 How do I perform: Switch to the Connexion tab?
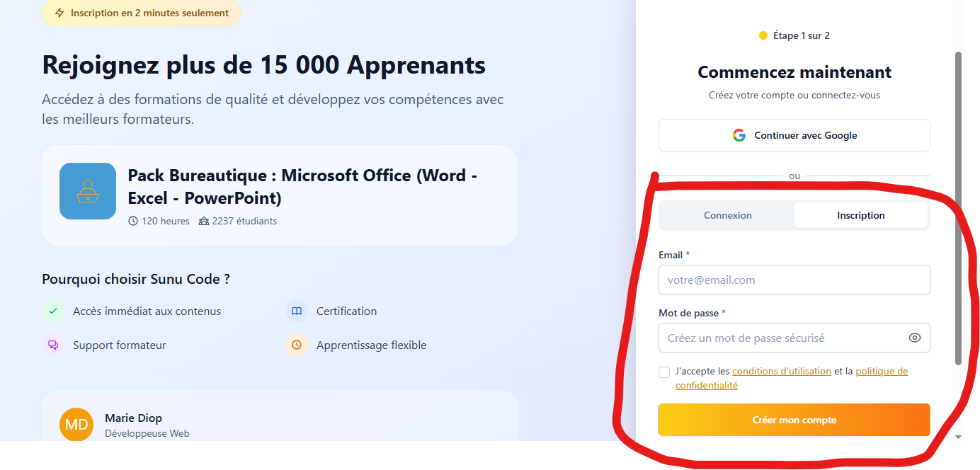pyautogui.click(x=728, y=215)
